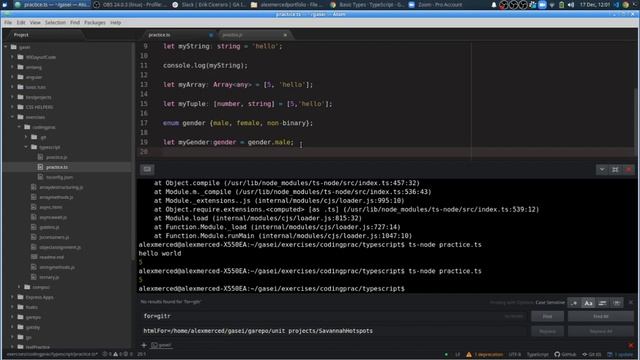
Task: Toggle the Case Sensitive Aa option
Action: click(588, 303)
